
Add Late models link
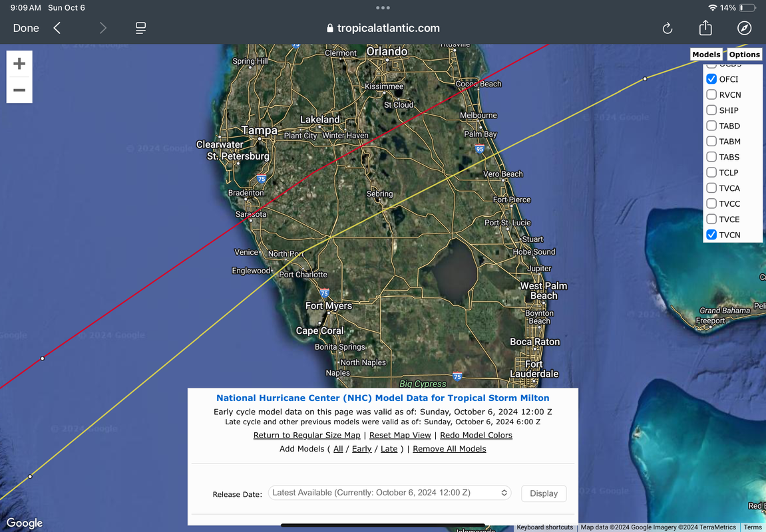pos(389,449)
